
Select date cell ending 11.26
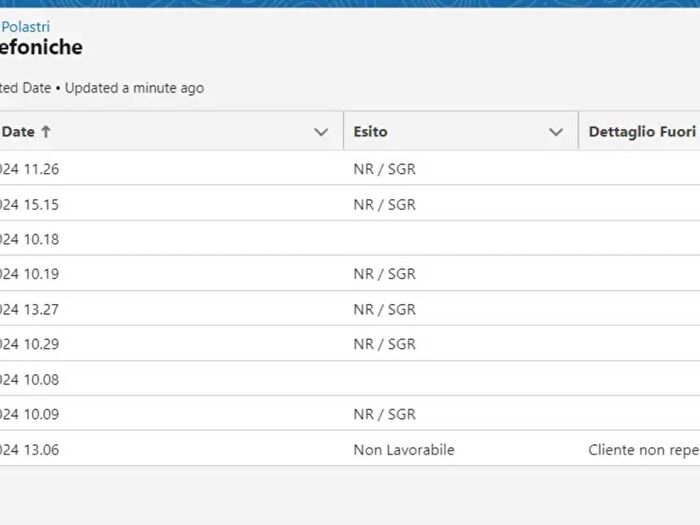click(29, 169)
